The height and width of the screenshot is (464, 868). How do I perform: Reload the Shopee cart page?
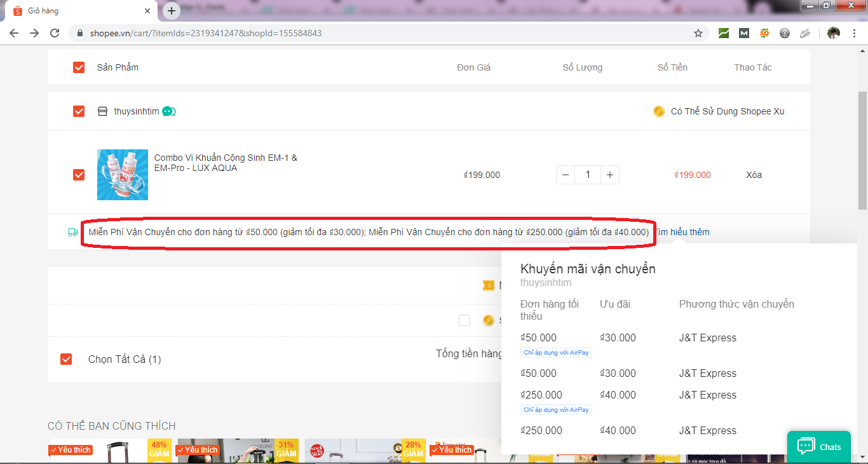point(55,33)
